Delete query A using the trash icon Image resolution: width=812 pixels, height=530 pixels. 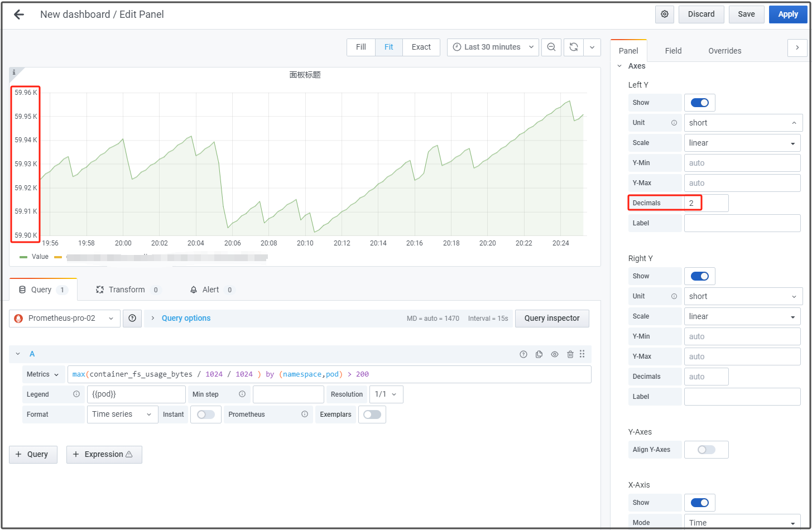coord(570,354)
